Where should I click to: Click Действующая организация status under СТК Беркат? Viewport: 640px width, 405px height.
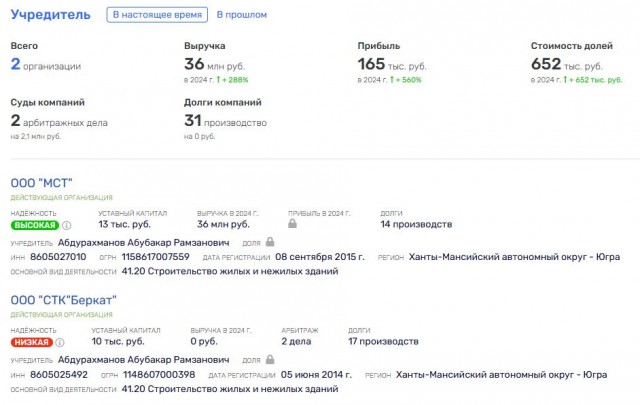[61, 315]
